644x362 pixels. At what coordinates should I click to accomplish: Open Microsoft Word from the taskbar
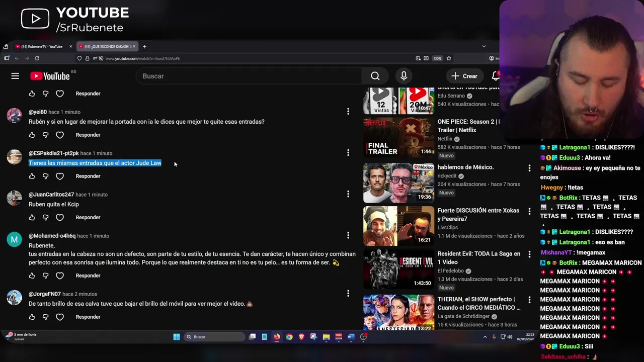tap(351, 337)
